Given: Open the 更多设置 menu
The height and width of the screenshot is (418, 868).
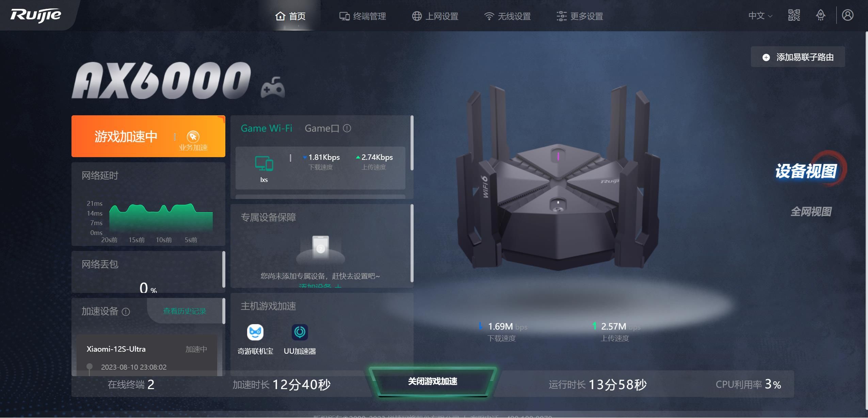Looking at the screenshot, I should 580,16.
